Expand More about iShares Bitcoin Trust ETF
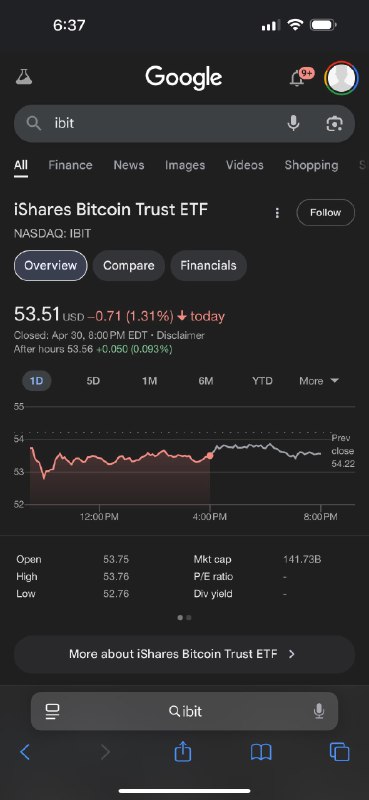The height and width of the screenshot is (800, 369). click(x=184, y=654)
